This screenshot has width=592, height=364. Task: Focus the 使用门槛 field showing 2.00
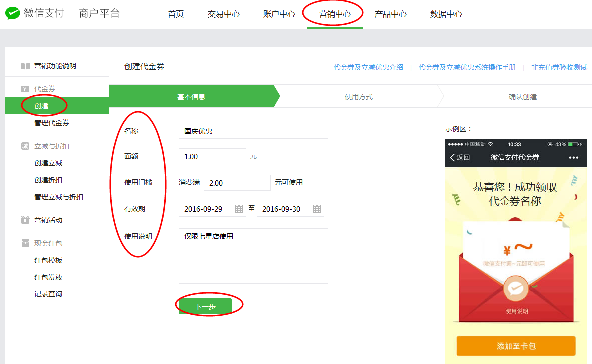point(237,183)
